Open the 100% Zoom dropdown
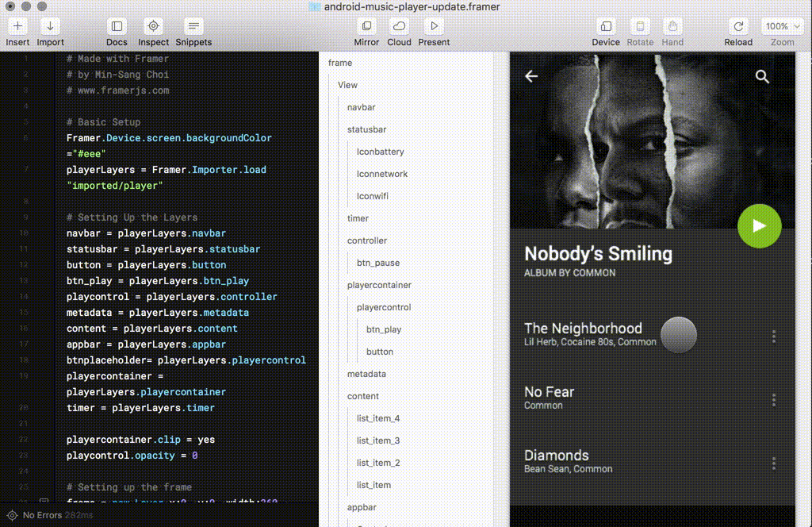The width and height of the screenshot is (812, 527). 782,26
